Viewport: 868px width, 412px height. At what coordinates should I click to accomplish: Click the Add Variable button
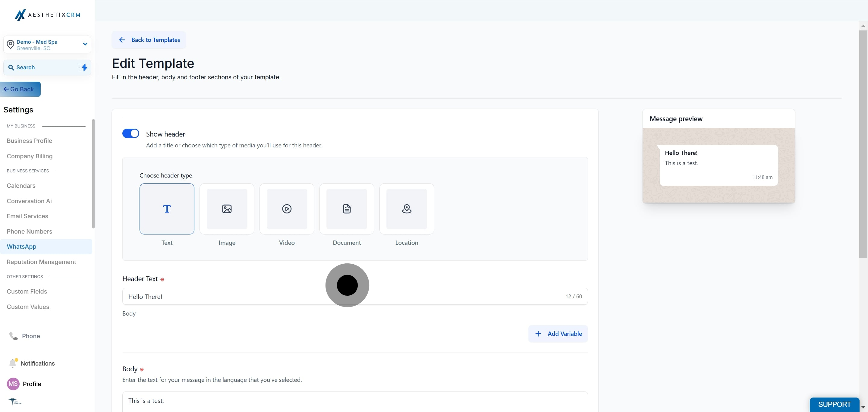558,334
